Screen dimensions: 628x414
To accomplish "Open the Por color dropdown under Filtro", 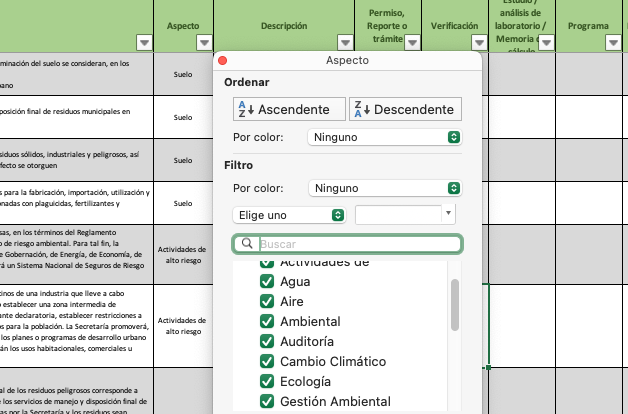I will (385, 188).
